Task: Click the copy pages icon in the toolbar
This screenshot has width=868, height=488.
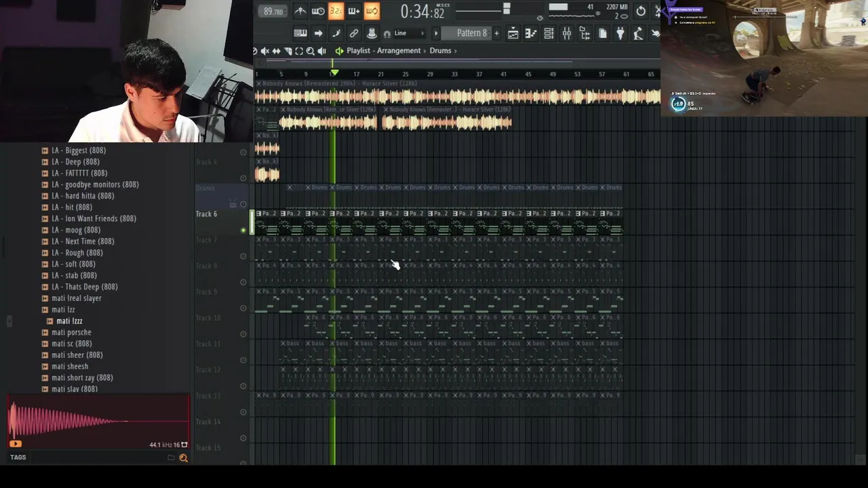Action: point(602,33)
